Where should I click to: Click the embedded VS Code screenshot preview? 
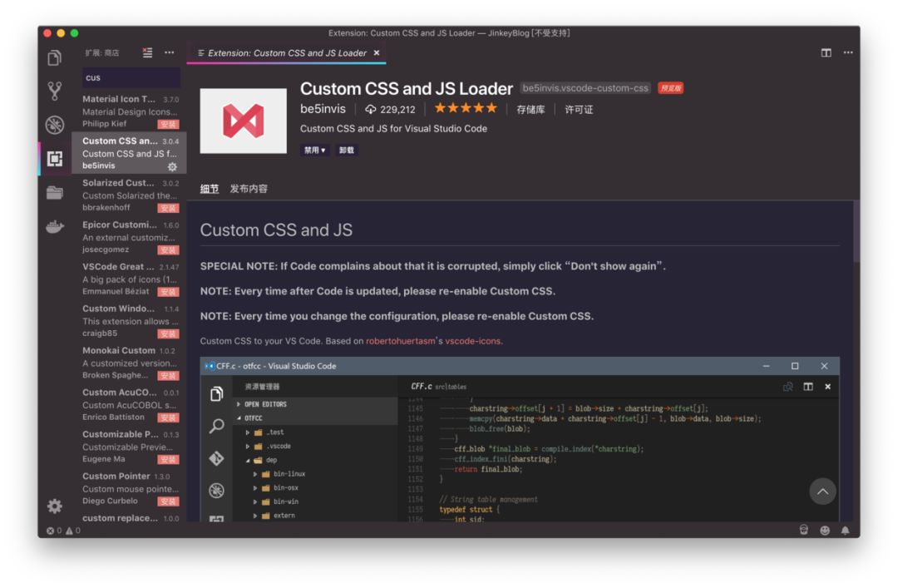pos(520,439)
